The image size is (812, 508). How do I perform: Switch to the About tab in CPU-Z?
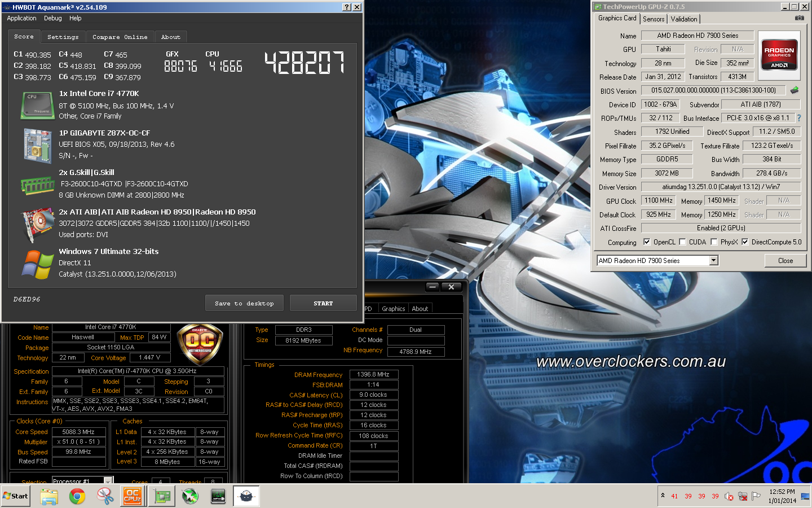pos(420,309)
